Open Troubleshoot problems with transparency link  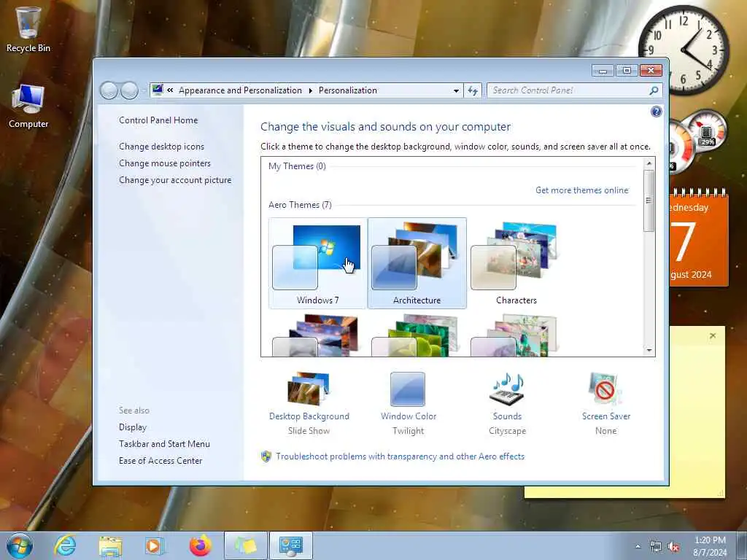[400, 456]
